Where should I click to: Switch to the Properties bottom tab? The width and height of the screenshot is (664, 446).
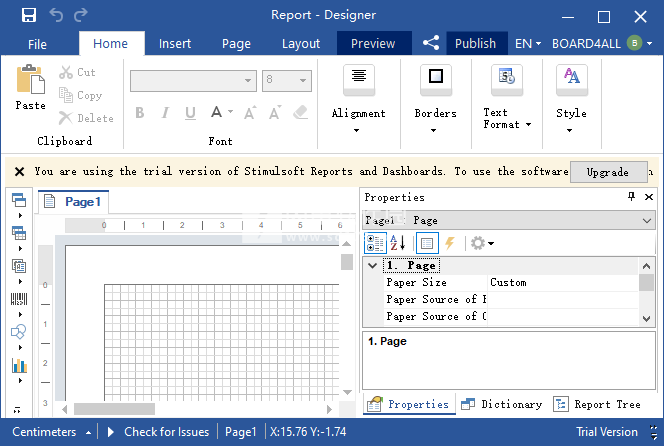[408, 404]
